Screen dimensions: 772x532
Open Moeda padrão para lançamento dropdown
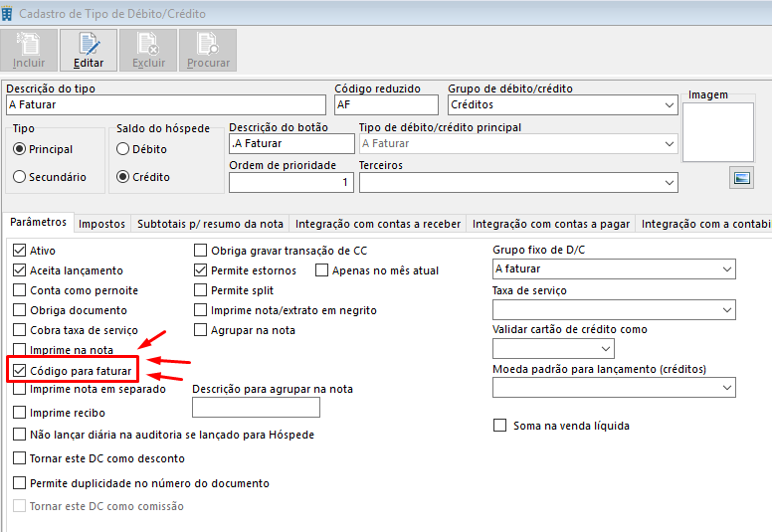tap(726, 388)
